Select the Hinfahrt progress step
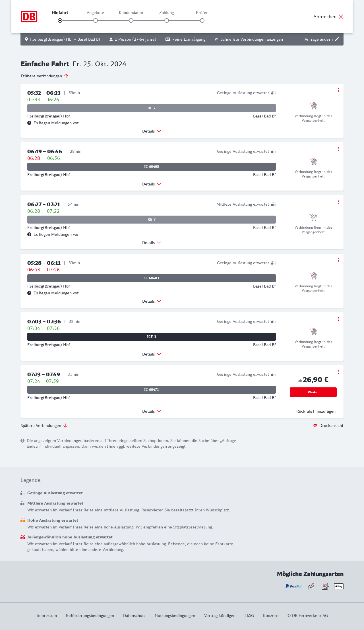Viewport: 364px width, 630px height. coord(60,20)
